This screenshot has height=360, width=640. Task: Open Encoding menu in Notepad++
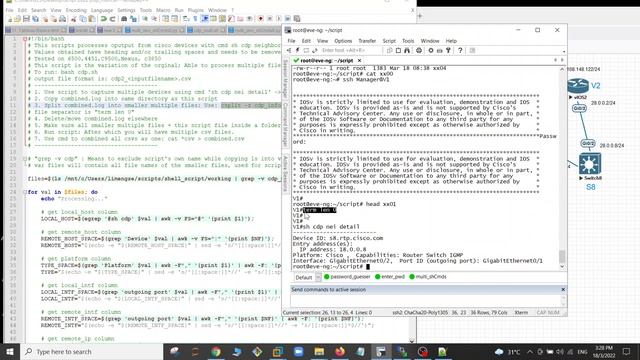(76, 10)
